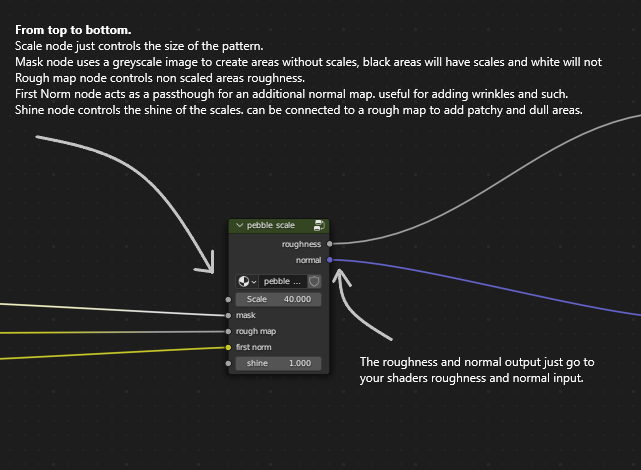This screenshot has width=641, height=470.
Task: Click the first norm label on node
Action: pos(256,347)
